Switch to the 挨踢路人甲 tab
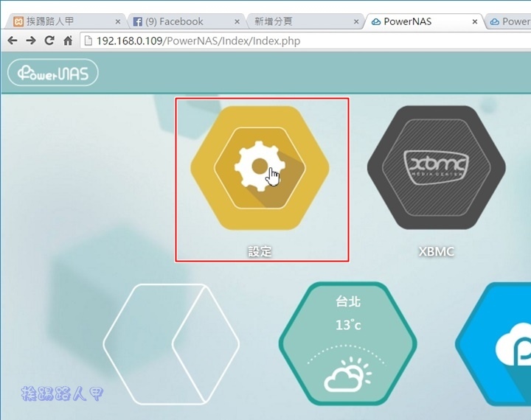This screenshot has width=531, height=420. coord(59,21)
